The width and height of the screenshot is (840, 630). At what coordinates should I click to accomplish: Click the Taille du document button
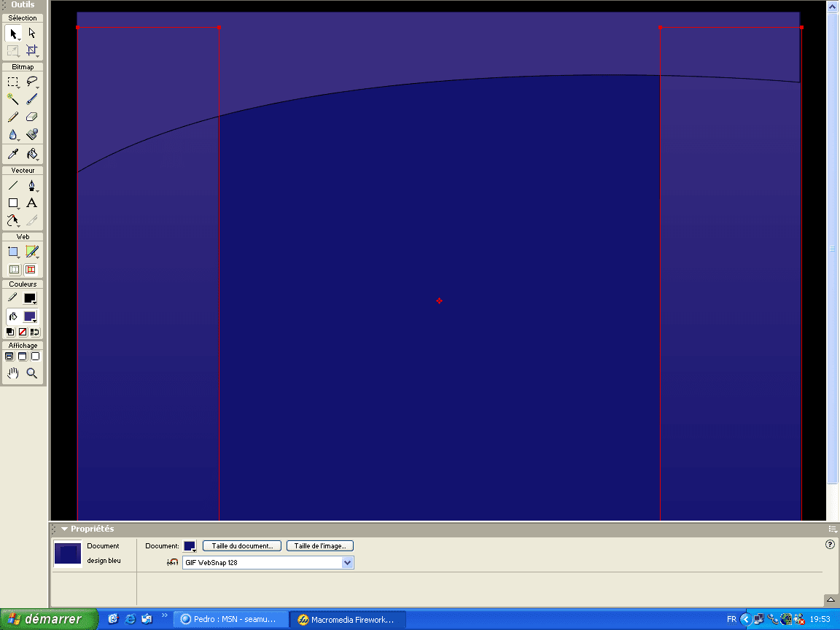pyautogui.click(x=242, y=546)
